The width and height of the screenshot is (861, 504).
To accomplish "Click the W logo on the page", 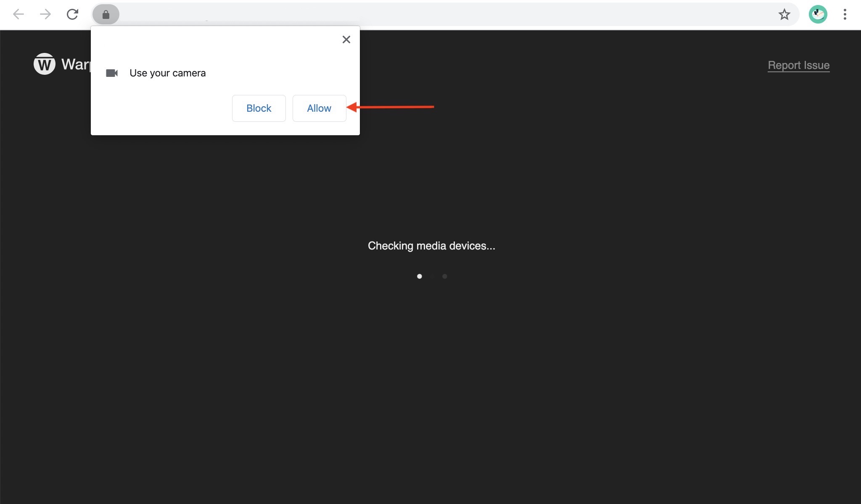I will tap(44, 64).
